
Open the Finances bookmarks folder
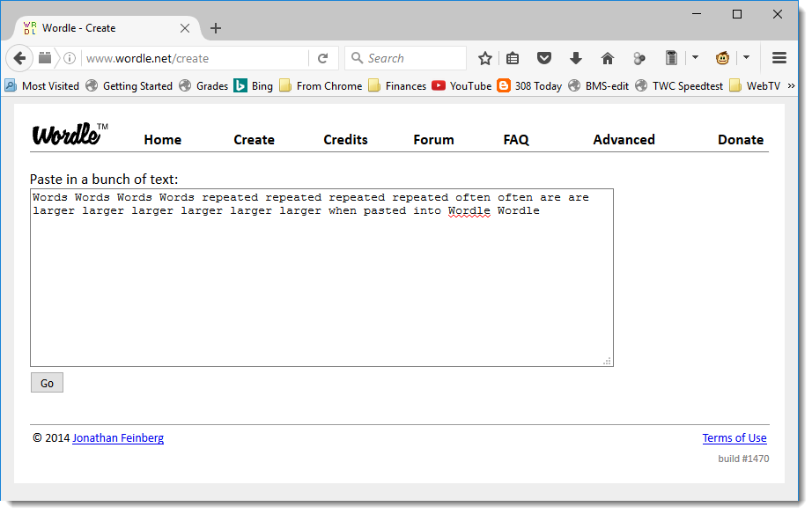pos(397,86)
